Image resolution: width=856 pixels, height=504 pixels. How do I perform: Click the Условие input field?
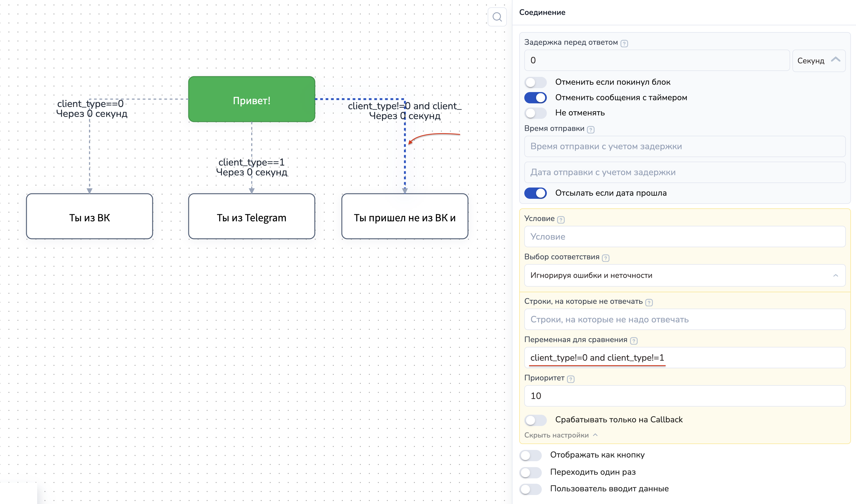click(684, 237)
